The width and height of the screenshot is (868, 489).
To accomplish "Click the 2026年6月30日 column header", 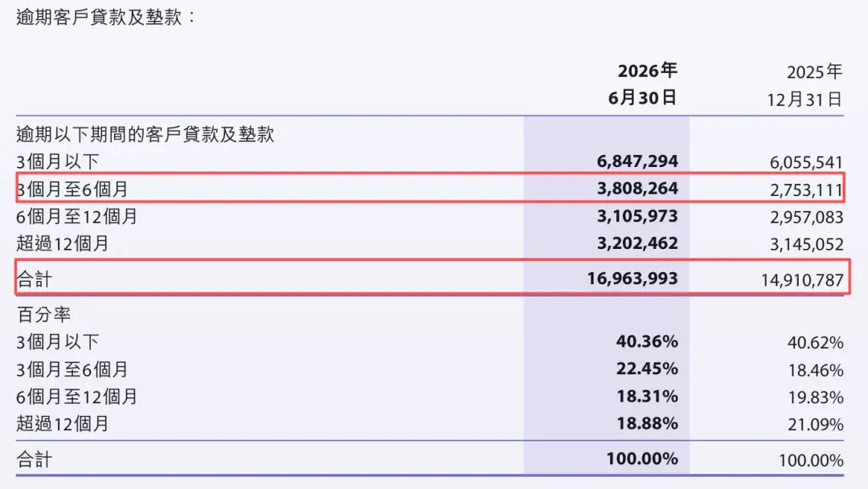I will coord(643,84).
